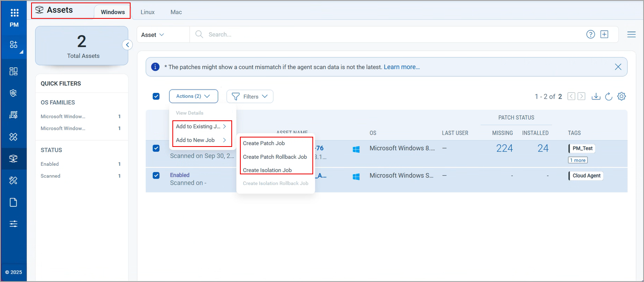Uncheck the first asset row checkbox

click(x=156, y=148)
